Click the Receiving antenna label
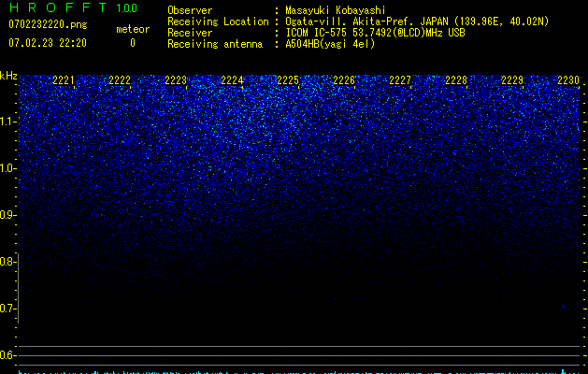The image size is (588, 374). click(215, 44)
